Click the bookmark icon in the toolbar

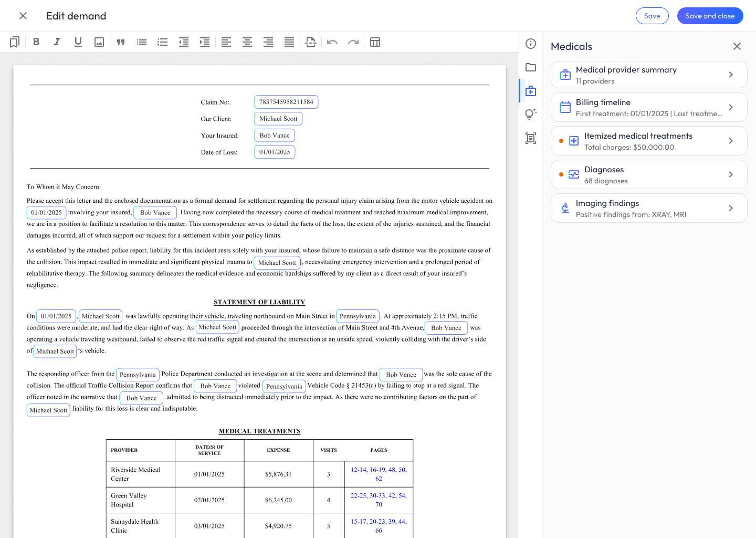(15, 42)
